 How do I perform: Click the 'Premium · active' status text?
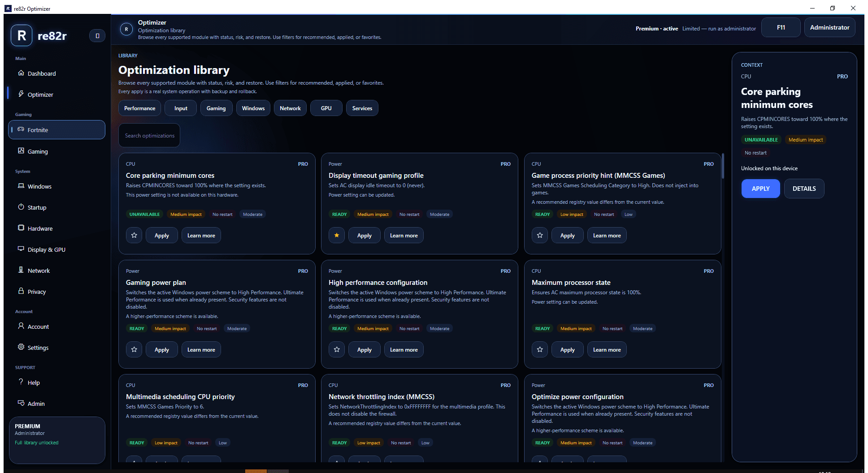click(x=657, y=29)
